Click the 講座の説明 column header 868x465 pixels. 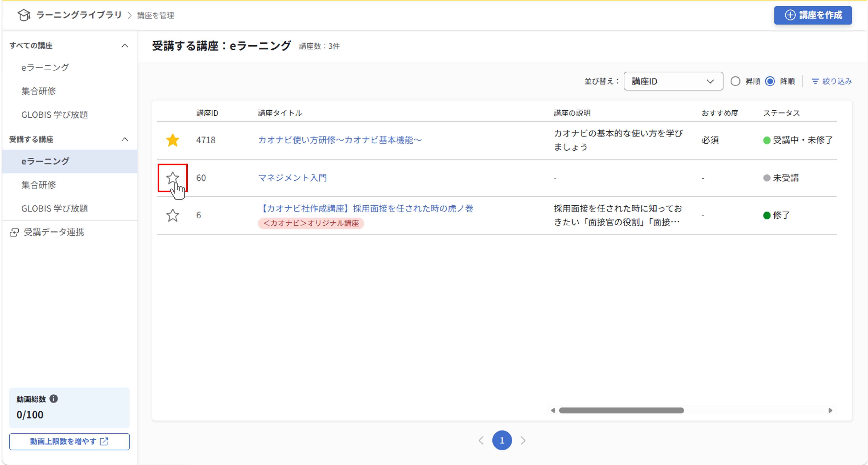click(x=572, y=113)
